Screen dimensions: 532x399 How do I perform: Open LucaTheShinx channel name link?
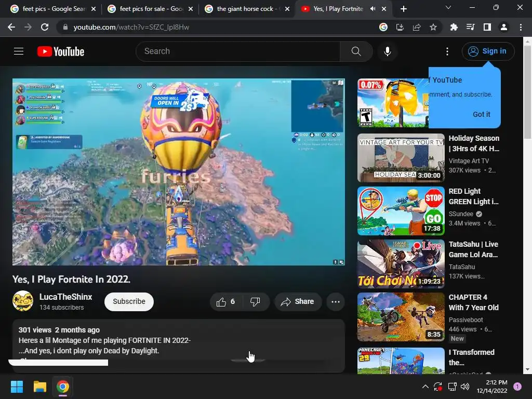(66, 297)
